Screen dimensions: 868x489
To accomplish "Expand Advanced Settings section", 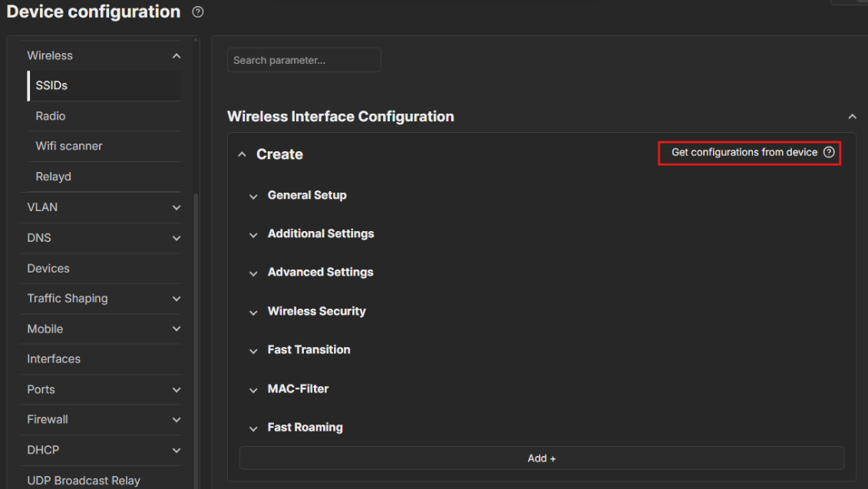I will 253,273.
